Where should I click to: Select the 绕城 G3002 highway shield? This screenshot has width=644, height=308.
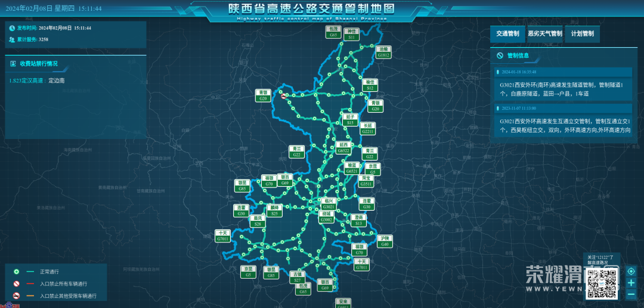tap(327, 217)
